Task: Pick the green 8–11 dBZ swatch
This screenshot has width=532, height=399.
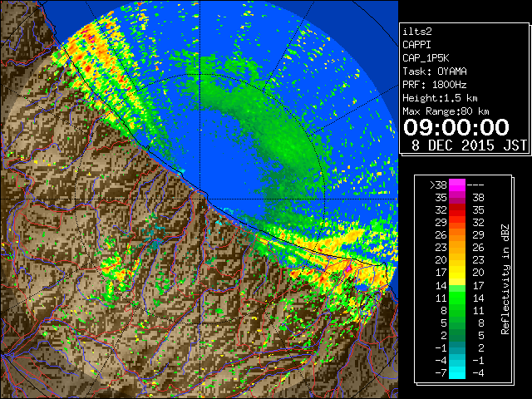Action: coord(457,310)
